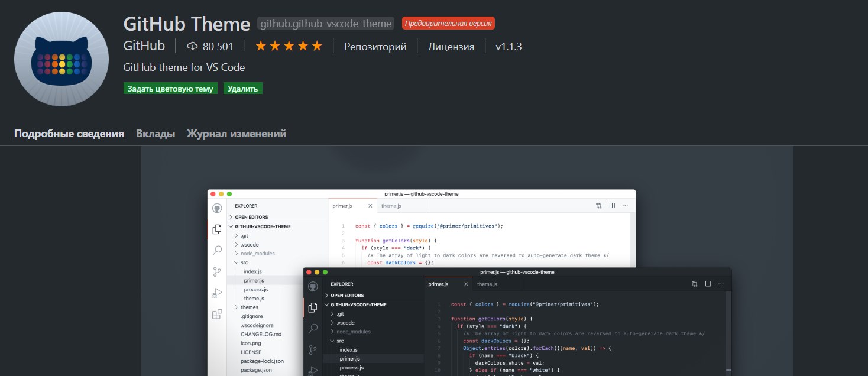Click Search icon in light preview activity bar
868x376 pixels.
point(217,251)
